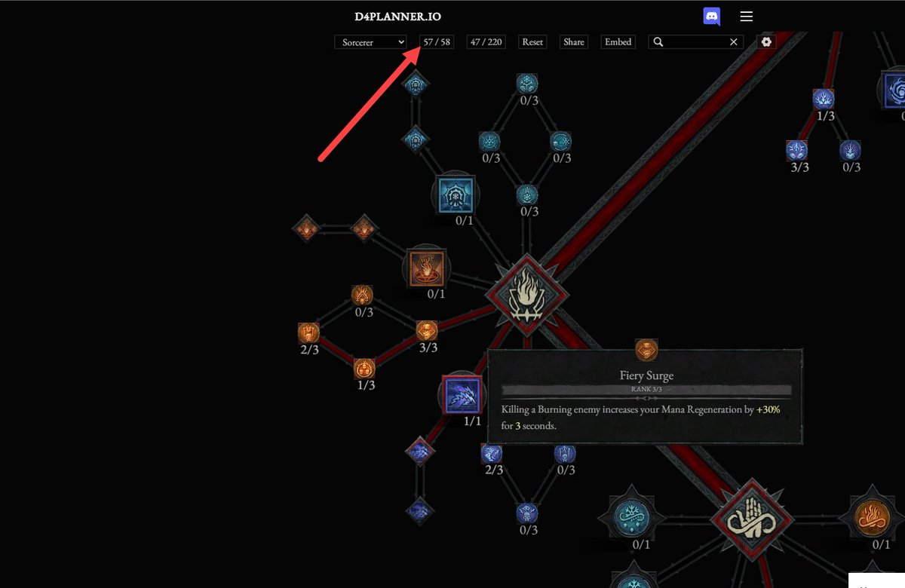The image size is (905, 588).
Task: Click the left teal passive in frost diamond
Action: click(x=490, y=141)
